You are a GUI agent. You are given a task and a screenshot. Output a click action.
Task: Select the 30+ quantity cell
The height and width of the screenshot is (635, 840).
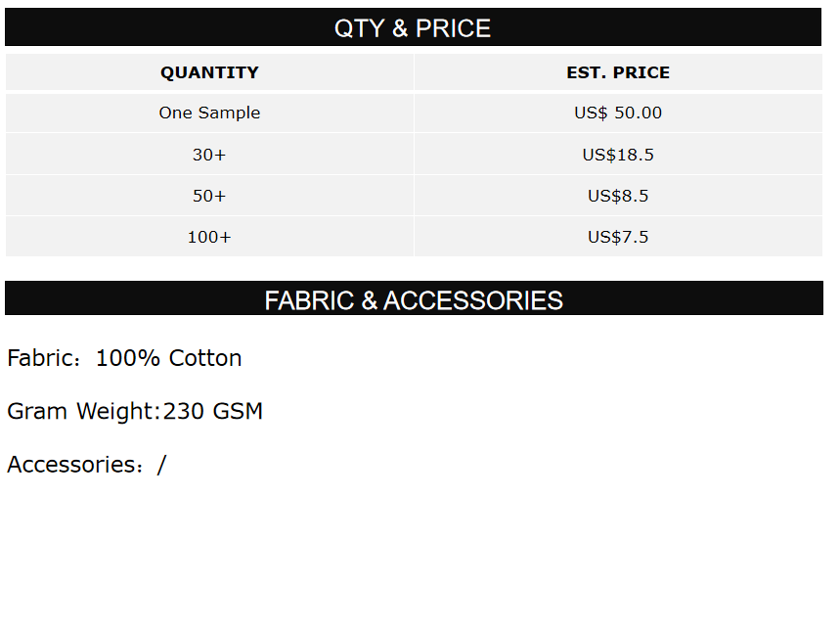(209, 155)
